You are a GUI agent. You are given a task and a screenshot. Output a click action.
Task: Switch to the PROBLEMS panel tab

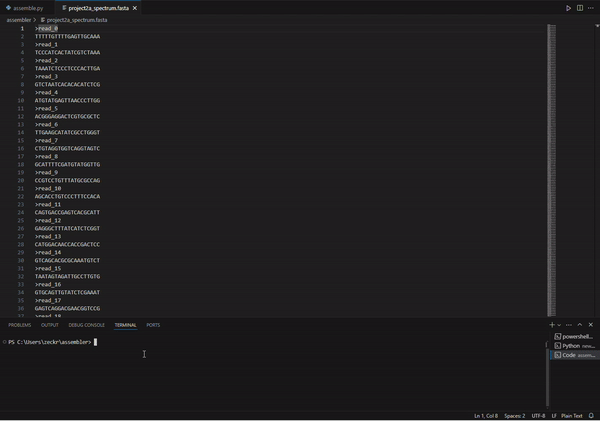coord(20,325)
